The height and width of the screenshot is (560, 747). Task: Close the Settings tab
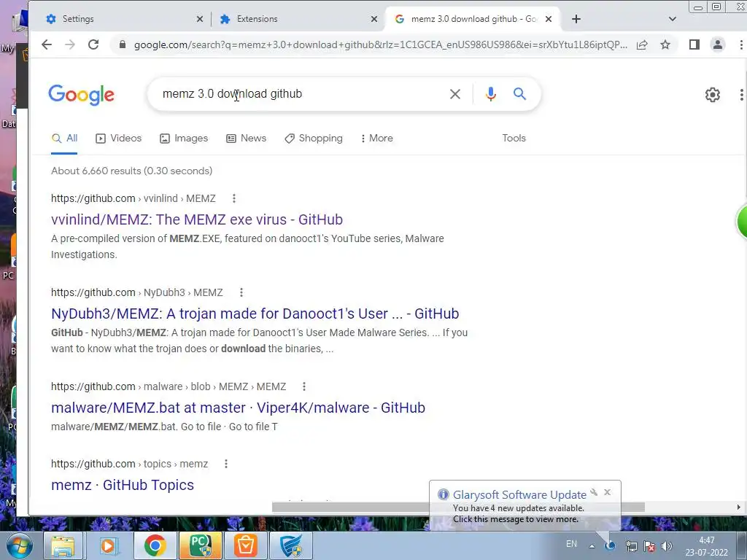click(x=200, y=19)
